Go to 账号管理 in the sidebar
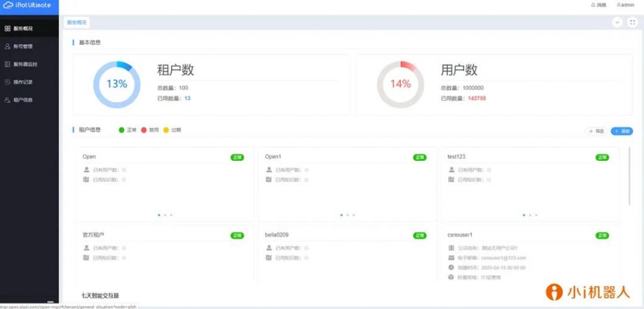Image resolution: width=644 pixels, height=309 pixels. 23,46
